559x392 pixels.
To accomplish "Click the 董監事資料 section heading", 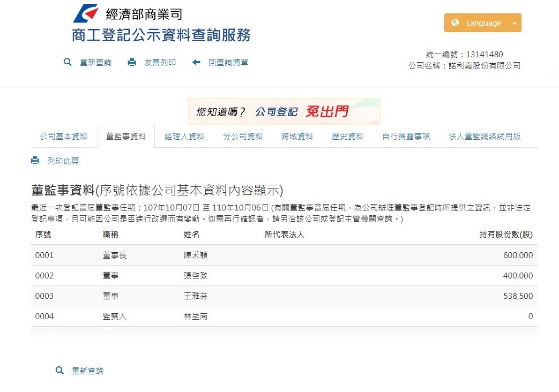I will point(157,190).
